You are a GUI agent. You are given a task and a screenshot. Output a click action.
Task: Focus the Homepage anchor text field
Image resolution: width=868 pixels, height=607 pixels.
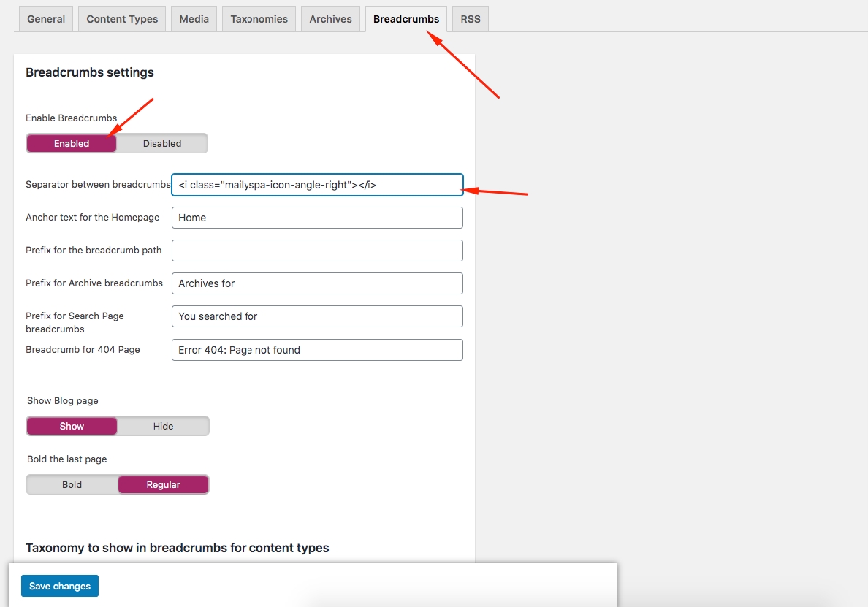(317, 218)
